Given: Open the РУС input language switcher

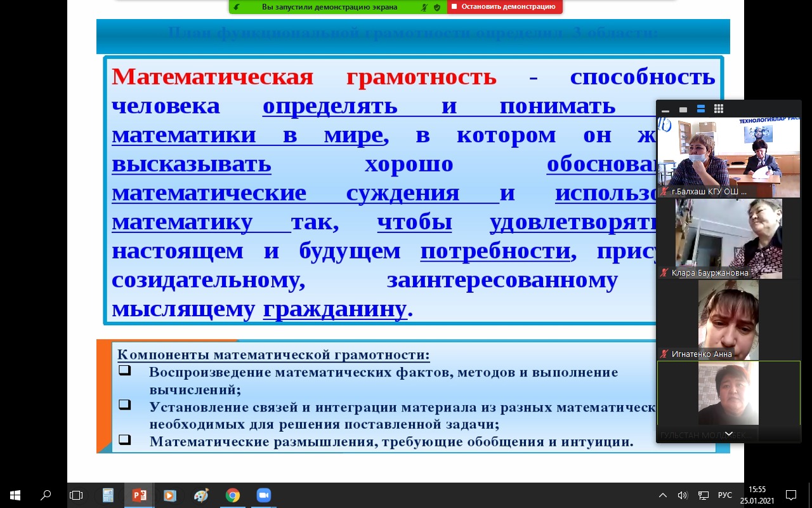Looking at the screenshot, I should pyautogui.click(x=724, y=495).
